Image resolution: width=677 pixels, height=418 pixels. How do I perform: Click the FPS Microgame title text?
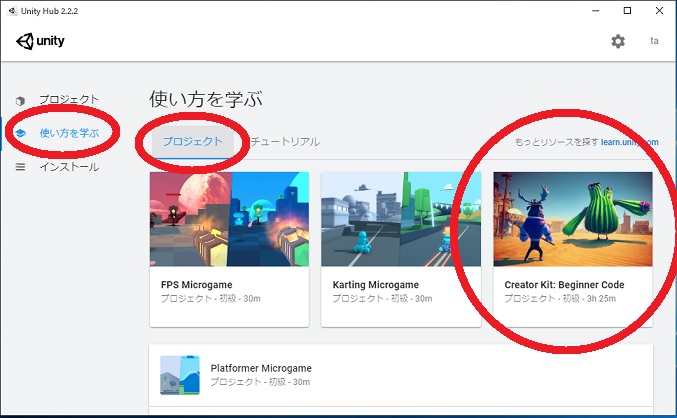tap(196, 285)
